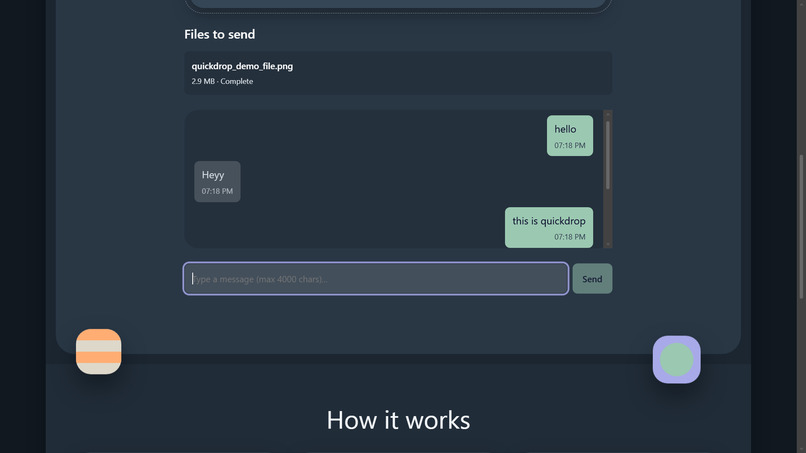Click the '2.9 MB · Complete' status text
Image resolution: width=806 pixels, height=453 pixels.
click(x=222, y=81)
